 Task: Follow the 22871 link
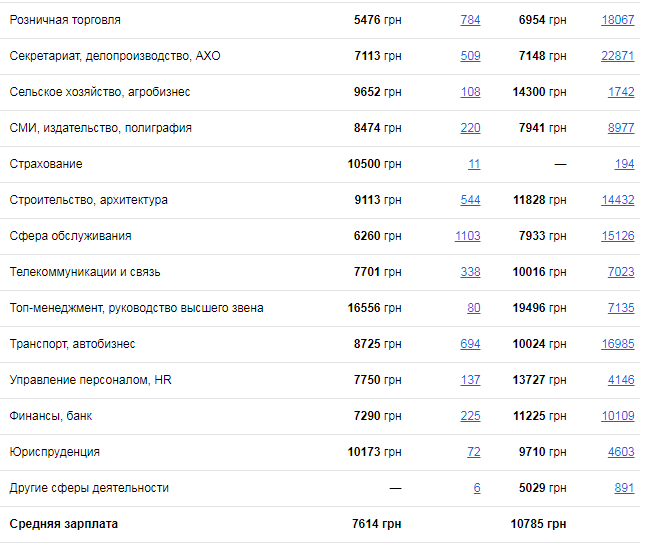tap(618, 56)
